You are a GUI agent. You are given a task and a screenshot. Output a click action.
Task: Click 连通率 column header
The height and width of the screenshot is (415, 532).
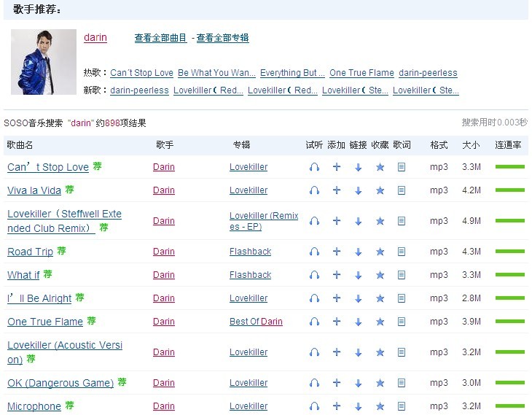508,145
